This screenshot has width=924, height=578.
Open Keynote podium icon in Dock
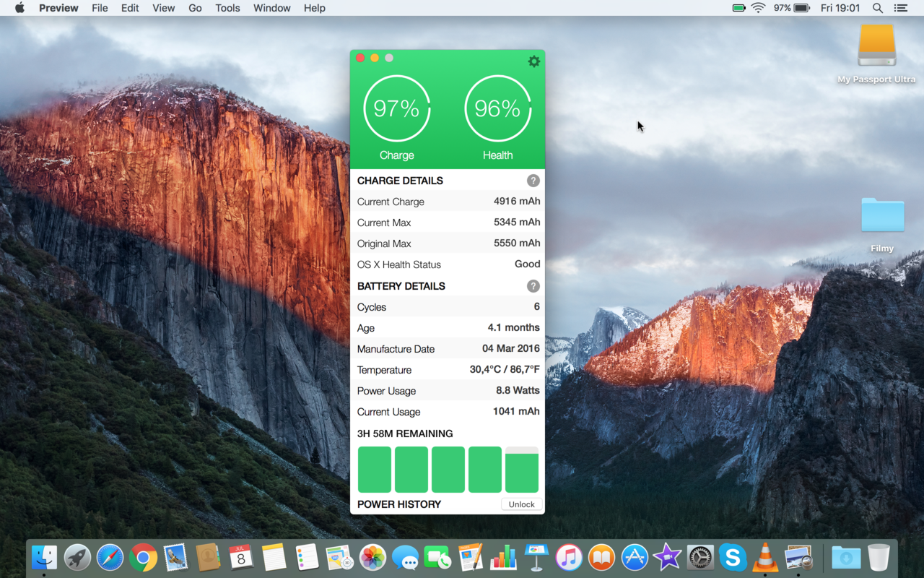coord(536,557)
